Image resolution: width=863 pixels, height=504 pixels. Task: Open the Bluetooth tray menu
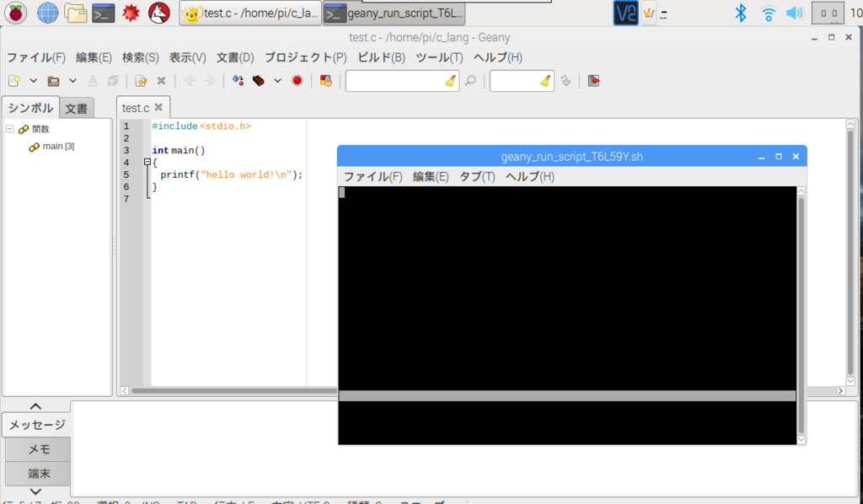pos(741,13)
